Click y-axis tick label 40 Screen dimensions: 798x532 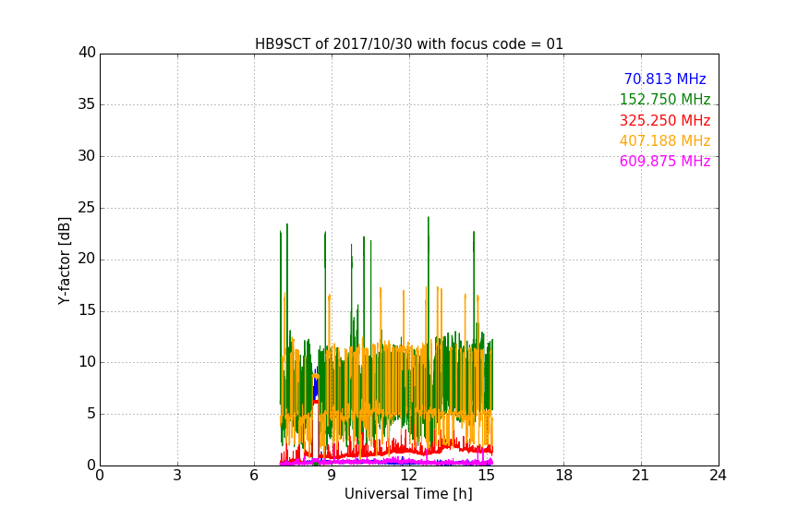pyautogui.click(x=88, y=53)
